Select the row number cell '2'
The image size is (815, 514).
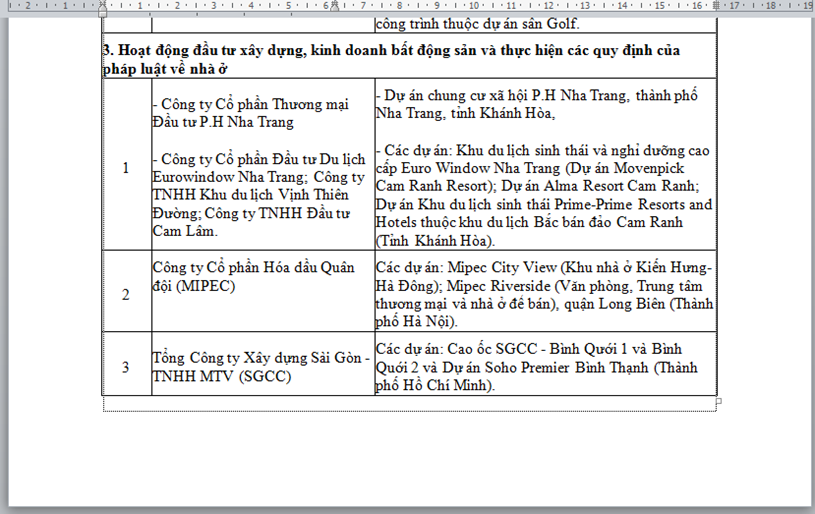pyautogui.click(x=126, y=295)
